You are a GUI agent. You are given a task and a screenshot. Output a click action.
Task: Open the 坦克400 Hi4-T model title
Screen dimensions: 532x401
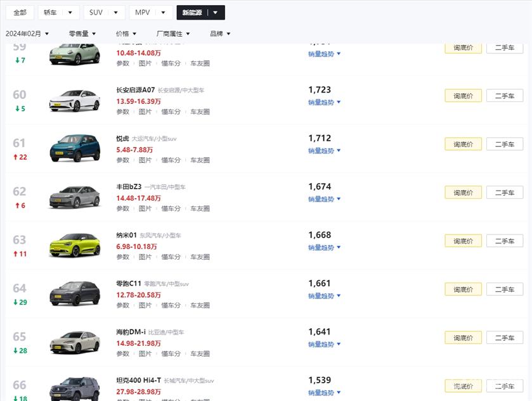[x=138, y=380]
